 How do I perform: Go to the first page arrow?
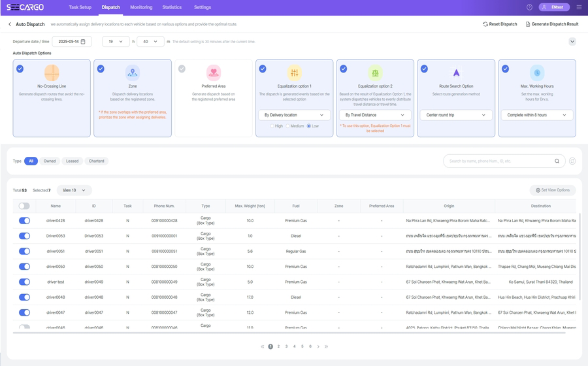(263, 346)
